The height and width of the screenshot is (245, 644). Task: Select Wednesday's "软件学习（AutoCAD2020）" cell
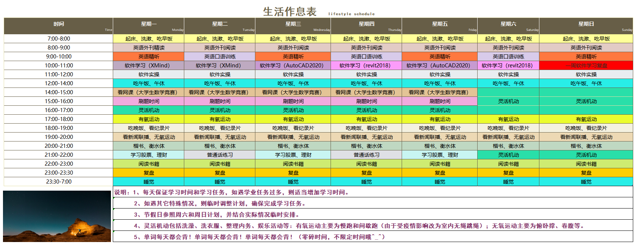pos(293,66)
